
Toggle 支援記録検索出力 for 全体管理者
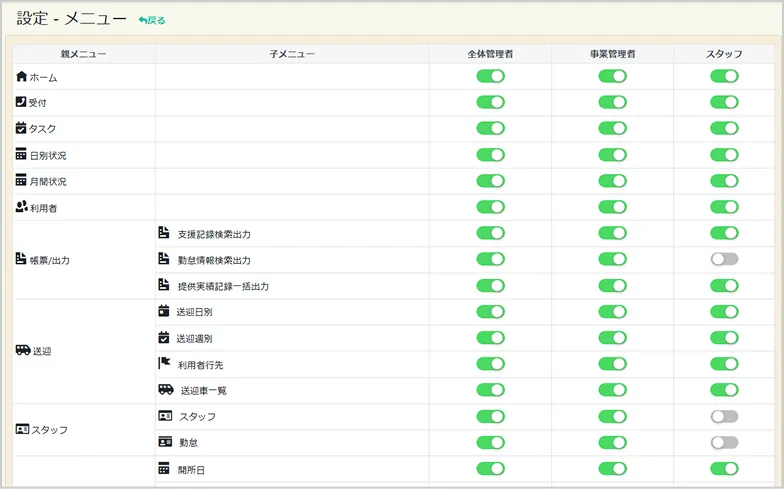click(x=490, y=232)
